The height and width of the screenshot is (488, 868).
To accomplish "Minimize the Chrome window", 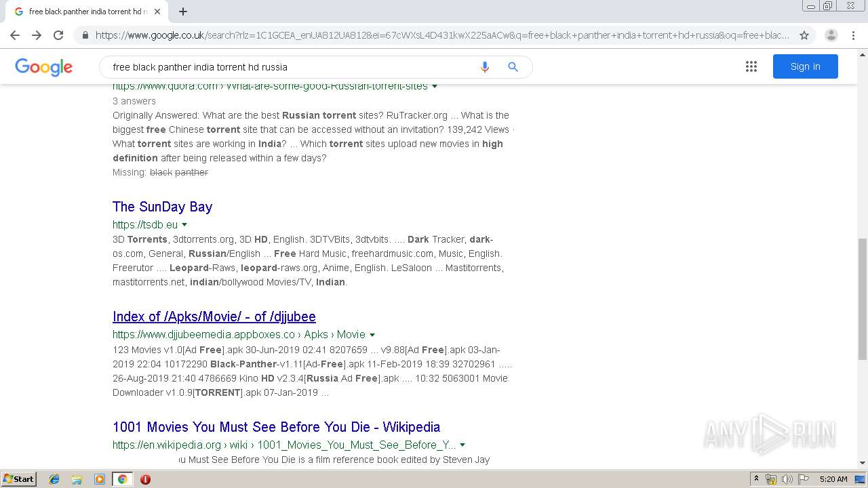I will tap(810, 6).
